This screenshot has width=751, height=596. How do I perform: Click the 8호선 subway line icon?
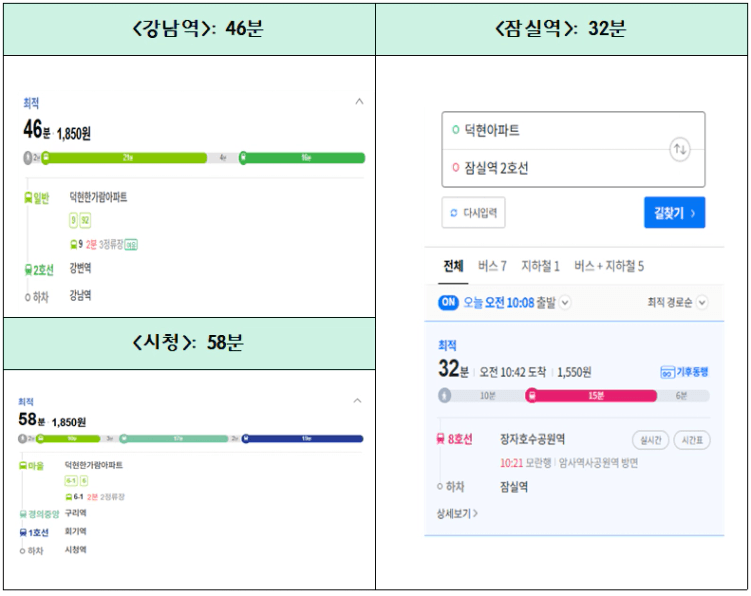(441, 439)
